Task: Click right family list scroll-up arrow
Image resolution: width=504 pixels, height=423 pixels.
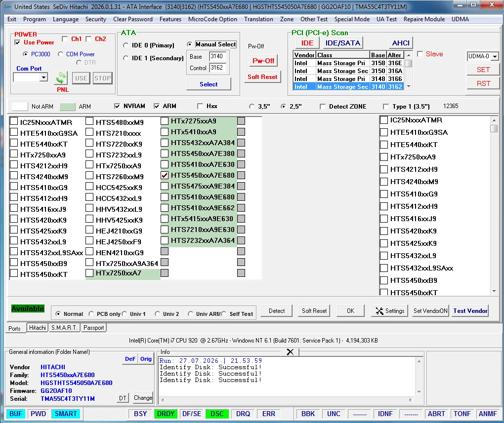Action: click(494, 120)
